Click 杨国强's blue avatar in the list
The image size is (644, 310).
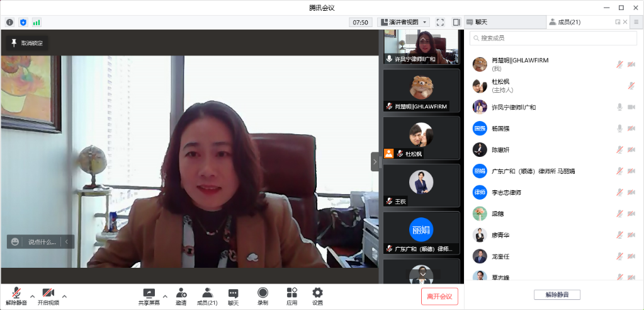480,129
